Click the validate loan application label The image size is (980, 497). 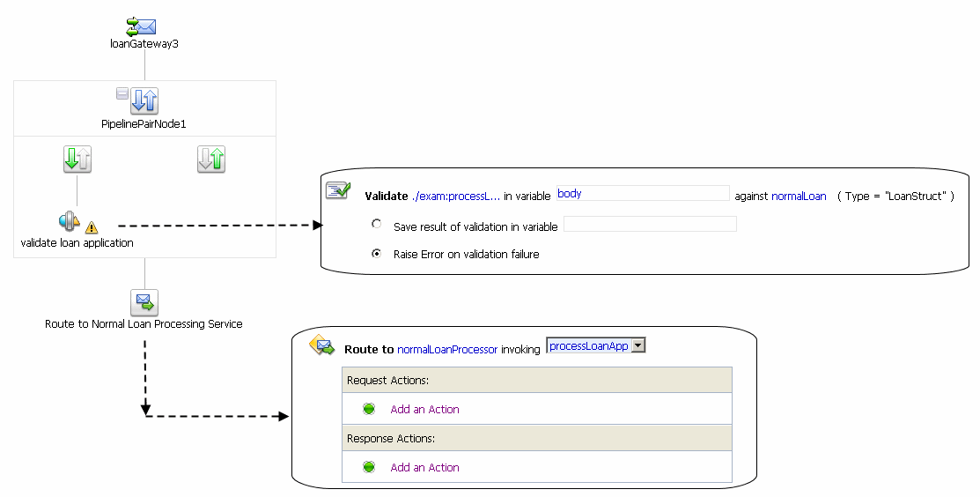click(x=77, y=242)
